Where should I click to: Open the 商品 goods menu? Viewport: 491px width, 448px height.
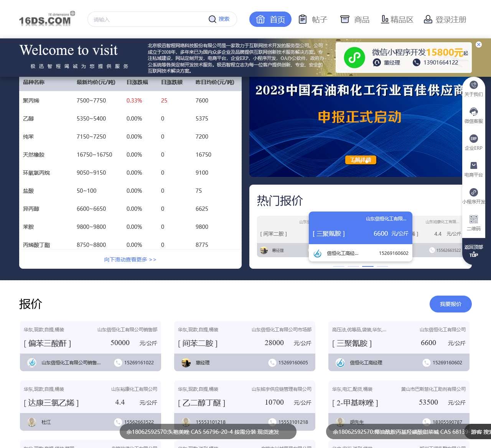tap(355, 19)
